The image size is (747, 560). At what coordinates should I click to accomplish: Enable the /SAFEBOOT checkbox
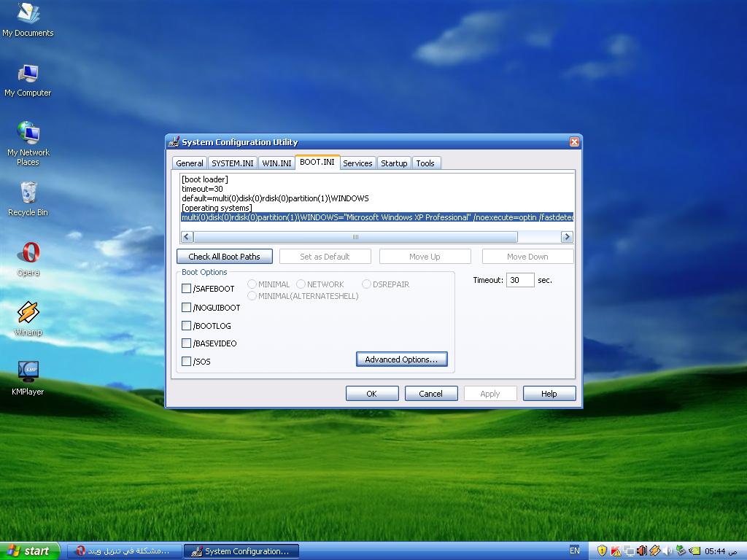(186, 289)
